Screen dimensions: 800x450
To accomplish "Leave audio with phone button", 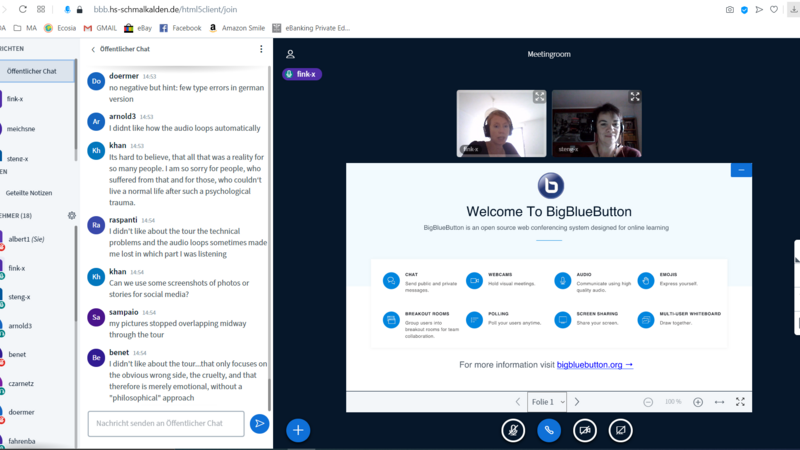I will (549, 431).
